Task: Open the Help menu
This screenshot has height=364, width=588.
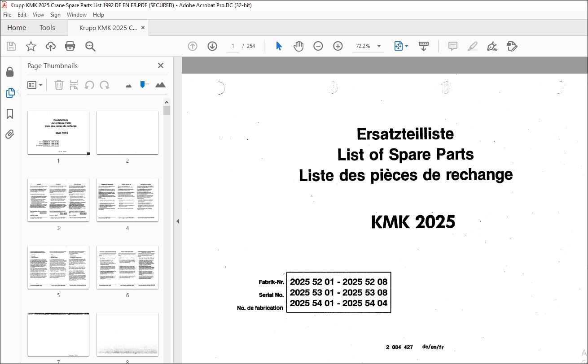Action: point(98,15)
